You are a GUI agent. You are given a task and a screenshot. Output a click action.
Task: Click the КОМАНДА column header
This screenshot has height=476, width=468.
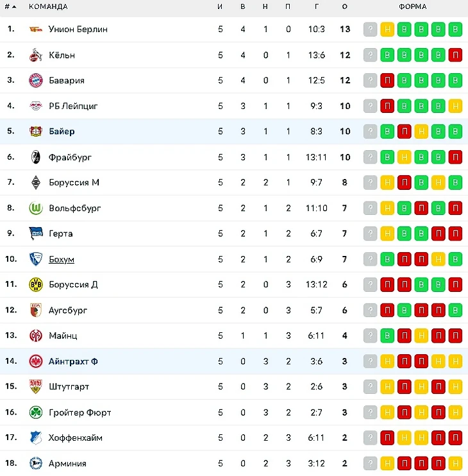48,7
